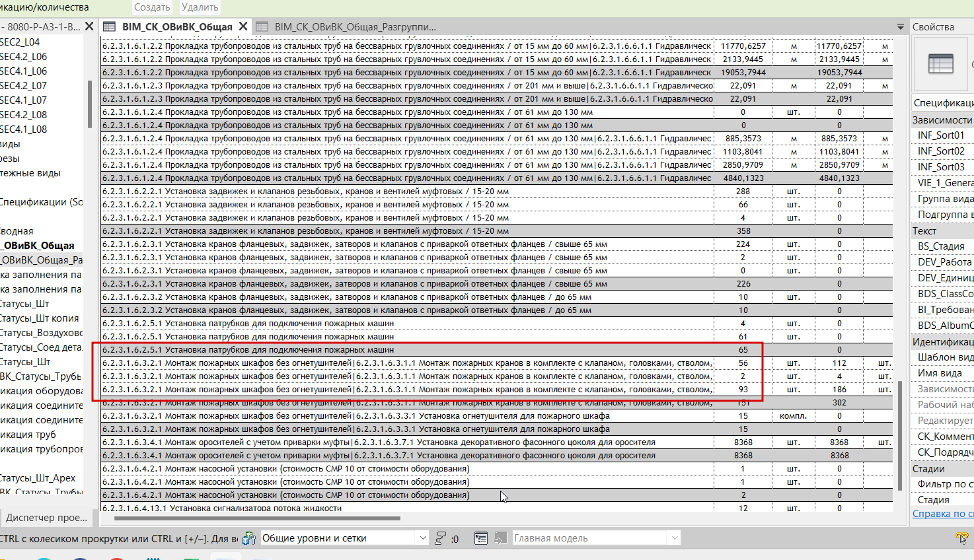Select Спецификации (Sc... browser node

click(x=42, y=201)
